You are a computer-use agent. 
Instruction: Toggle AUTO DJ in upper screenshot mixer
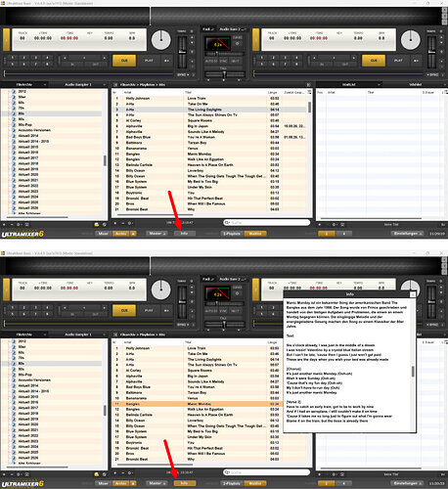211,61
